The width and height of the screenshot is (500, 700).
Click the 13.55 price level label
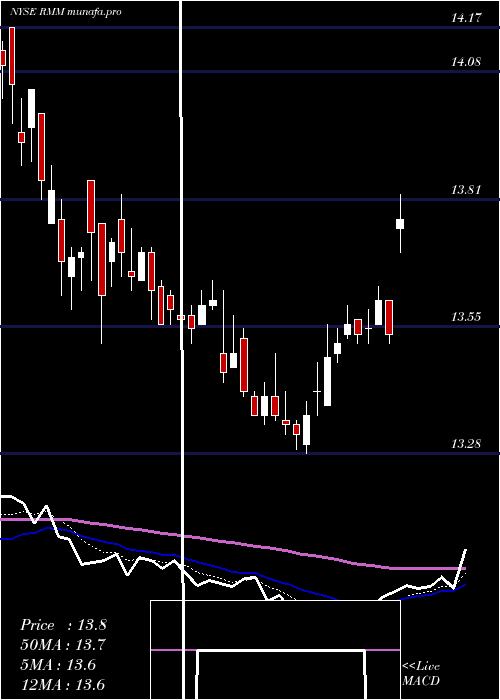[x=466, y=317]
